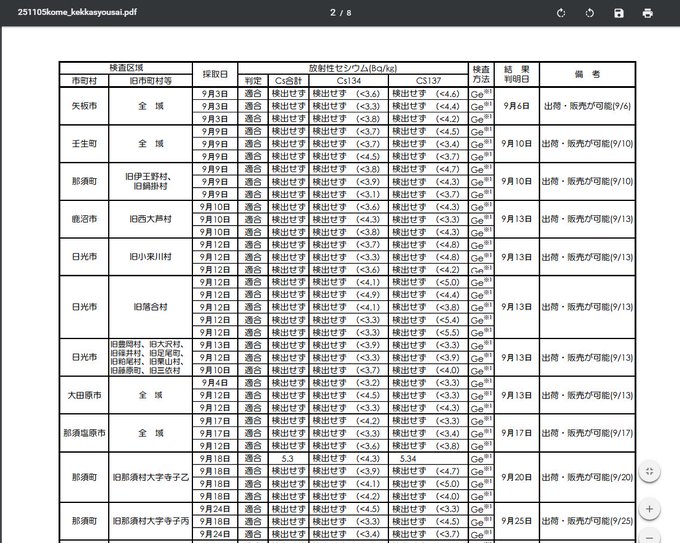
Task: Save the PDF with the disk icon
Action: 619,13
